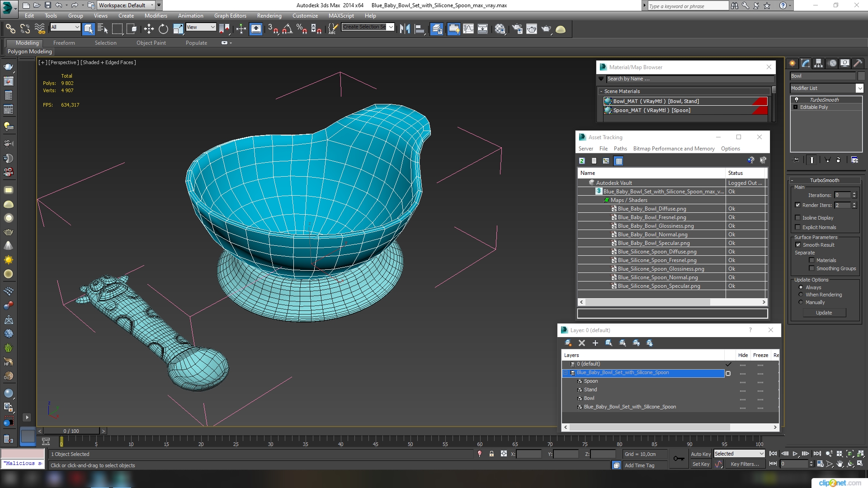
Task: Toggle the Percent Snap icon
Action: [x=302, y=29]
